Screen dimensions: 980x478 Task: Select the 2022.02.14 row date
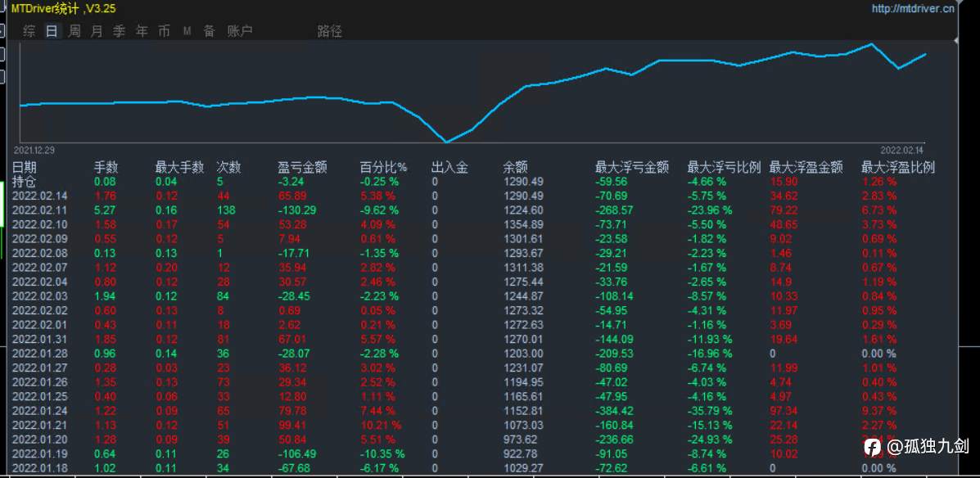[x=38, y=196]
